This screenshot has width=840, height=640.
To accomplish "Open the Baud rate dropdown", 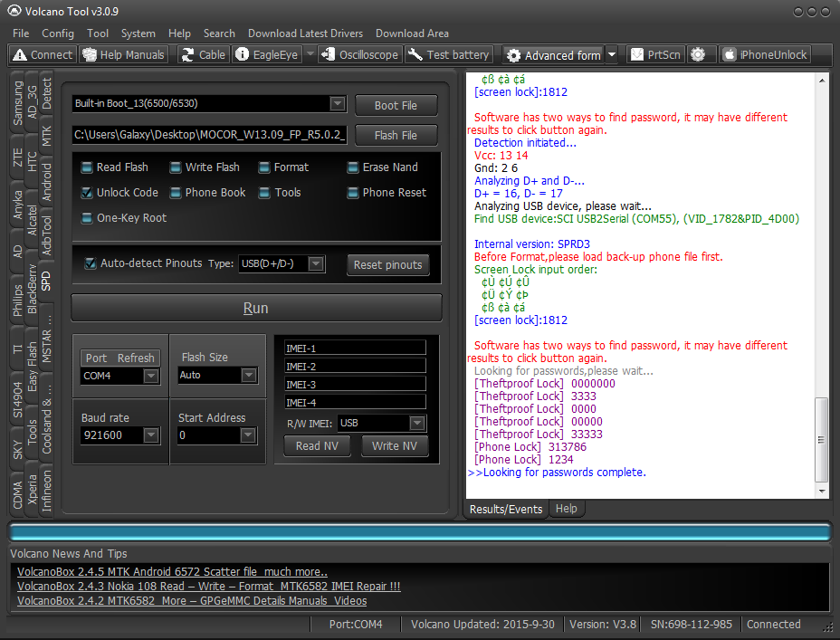I will 151,435.
